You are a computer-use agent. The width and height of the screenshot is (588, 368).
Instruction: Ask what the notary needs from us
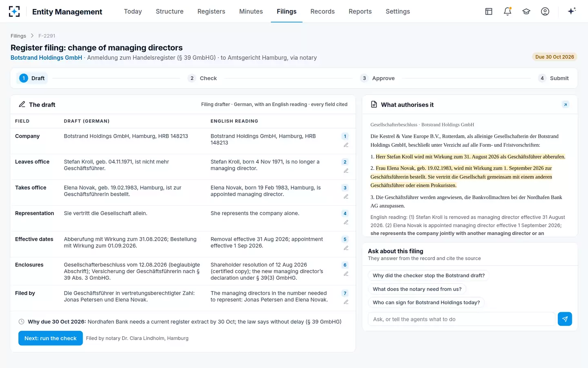tap(417, 289)
